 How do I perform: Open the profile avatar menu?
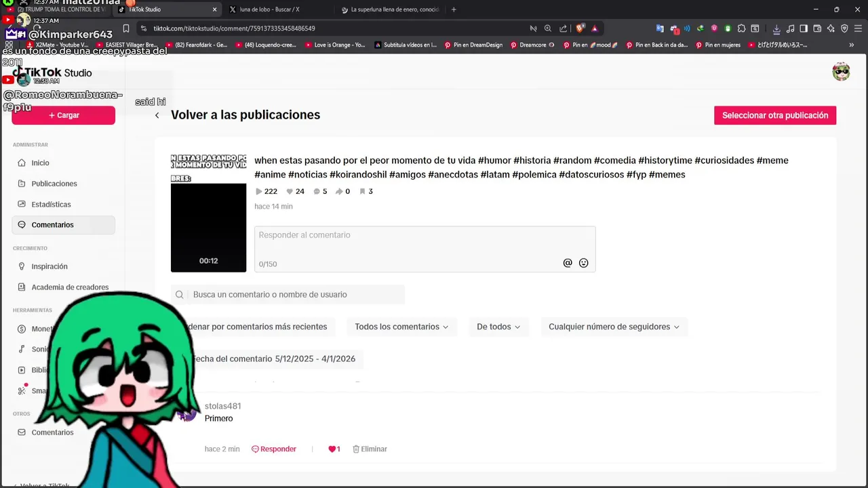841,72
